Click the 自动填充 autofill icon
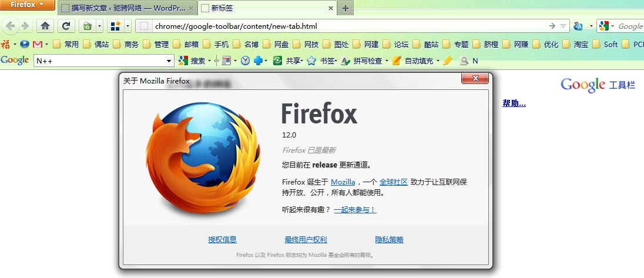 tap(397, 61)
